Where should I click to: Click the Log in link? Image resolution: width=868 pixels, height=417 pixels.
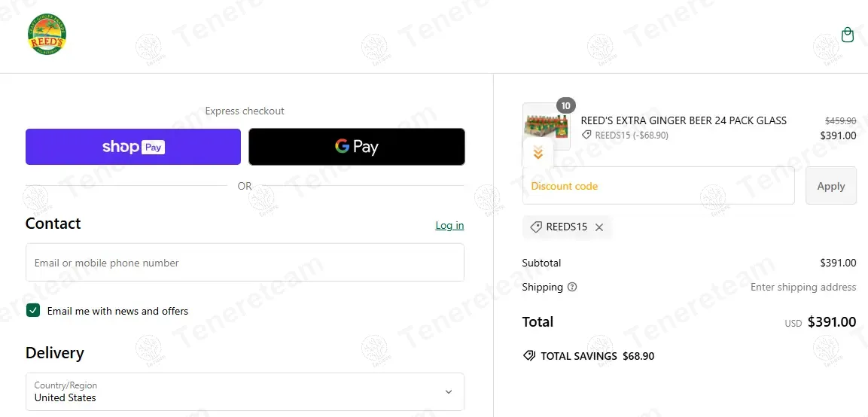tap(449, 225)
